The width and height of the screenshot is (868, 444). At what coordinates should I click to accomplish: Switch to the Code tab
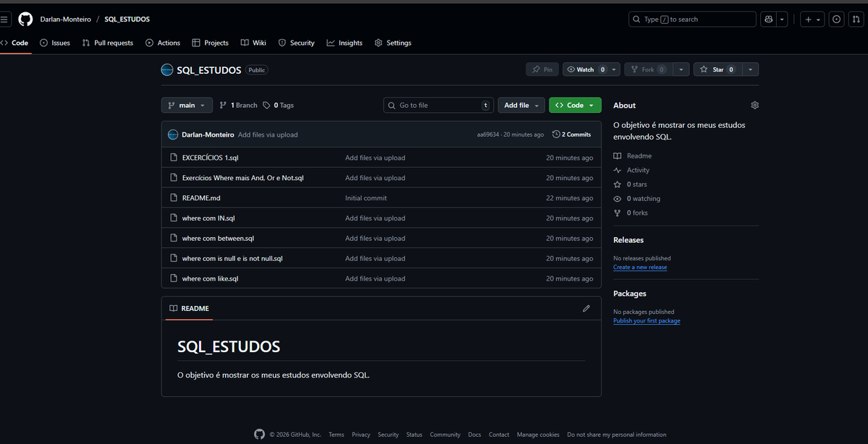15,43
